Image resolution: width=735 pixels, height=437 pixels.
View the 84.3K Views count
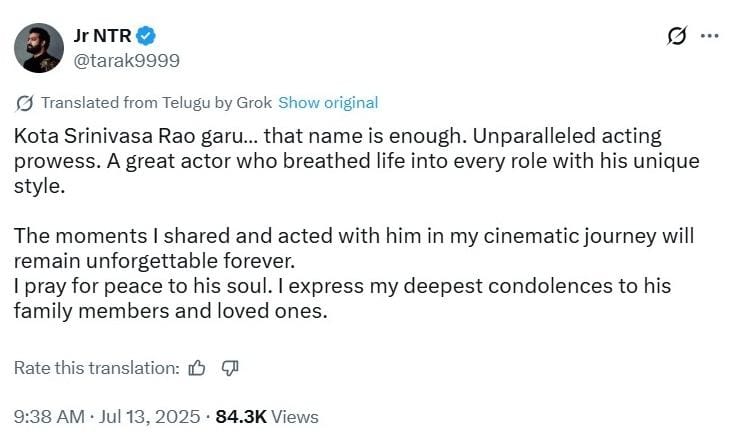(267, 417)
